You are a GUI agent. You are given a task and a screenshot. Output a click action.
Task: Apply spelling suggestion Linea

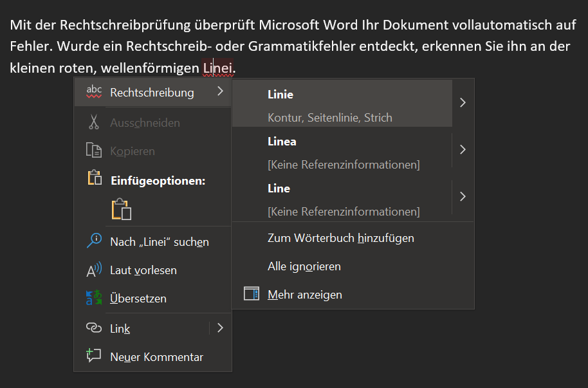pos(342,150)
